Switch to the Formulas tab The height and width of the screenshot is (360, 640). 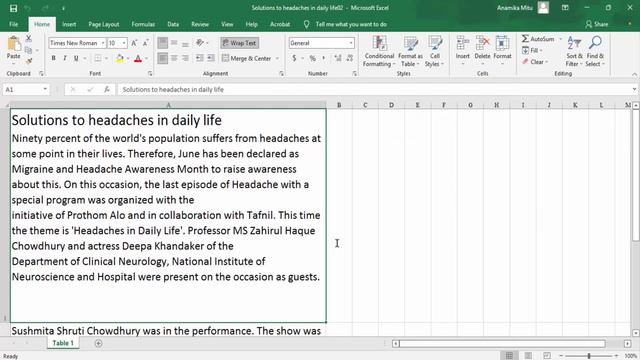[143, 24]
